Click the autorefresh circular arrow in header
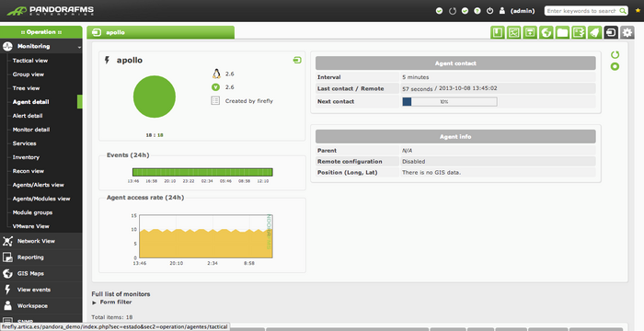 pyautogui.click(x=453, y=11)
